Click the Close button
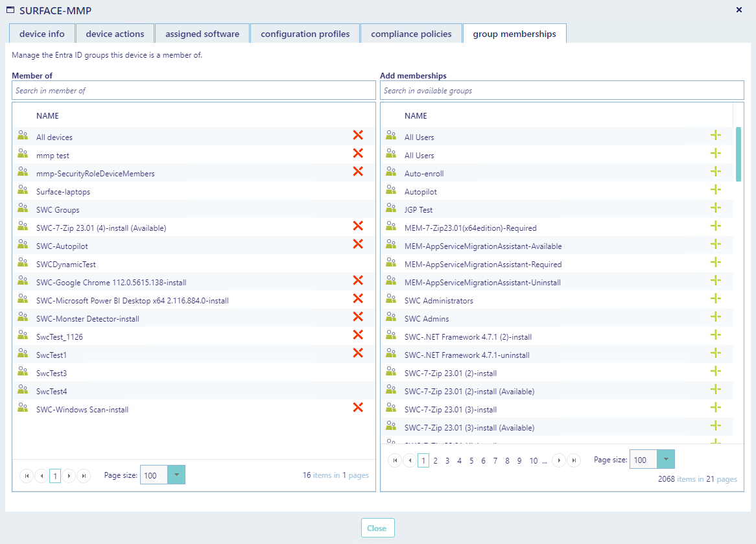This screenshot has height=544, width=756. 377,528
